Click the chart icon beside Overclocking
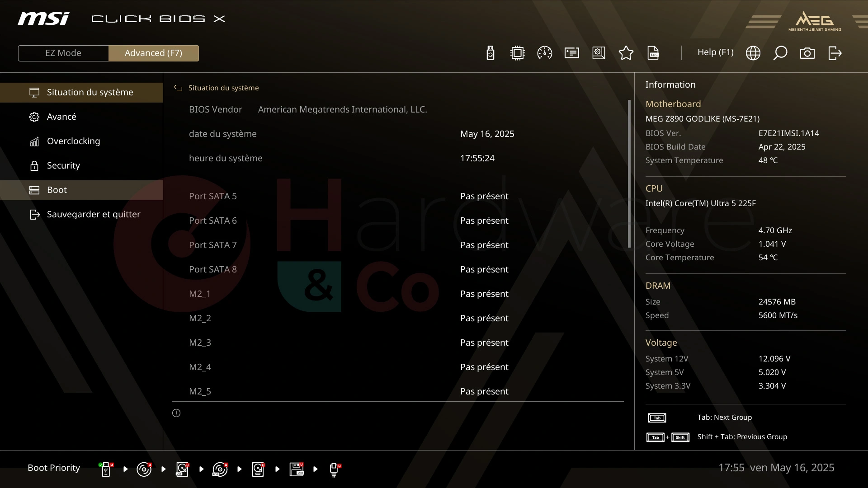Viewport: 868px width, 488px height. click(34, 141)
